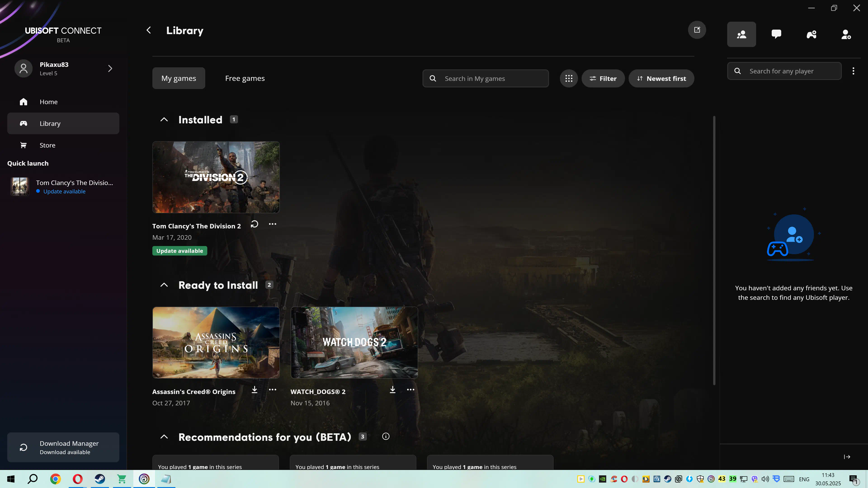Click the 11:43 clock in the taskbar
Image resolution: width=868 pixels, height=488 pixels.
tap(828, 475)
